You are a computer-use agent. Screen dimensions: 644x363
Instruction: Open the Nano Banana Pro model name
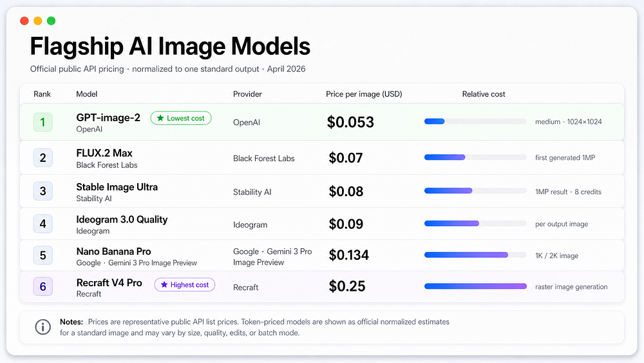click(114, 251)
